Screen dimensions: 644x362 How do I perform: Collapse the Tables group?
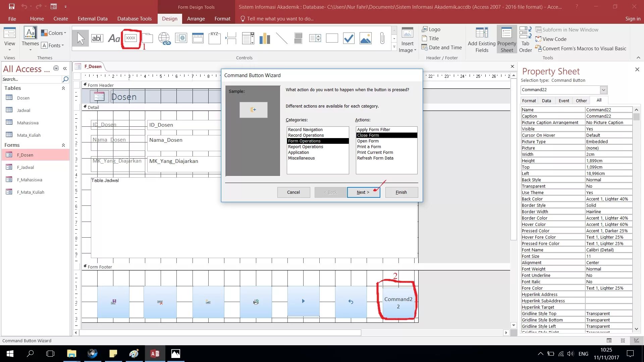(x=63, y=88)
